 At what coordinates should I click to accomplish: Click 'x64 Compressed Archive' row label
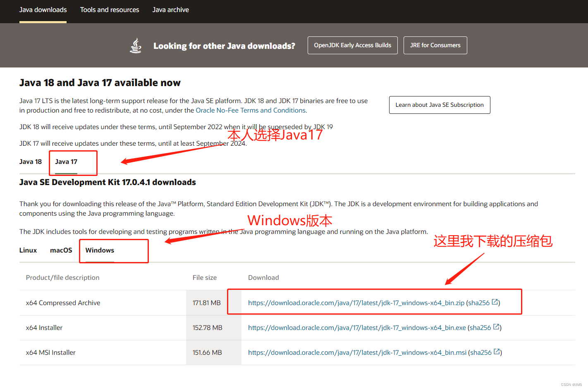coord(63,303)
